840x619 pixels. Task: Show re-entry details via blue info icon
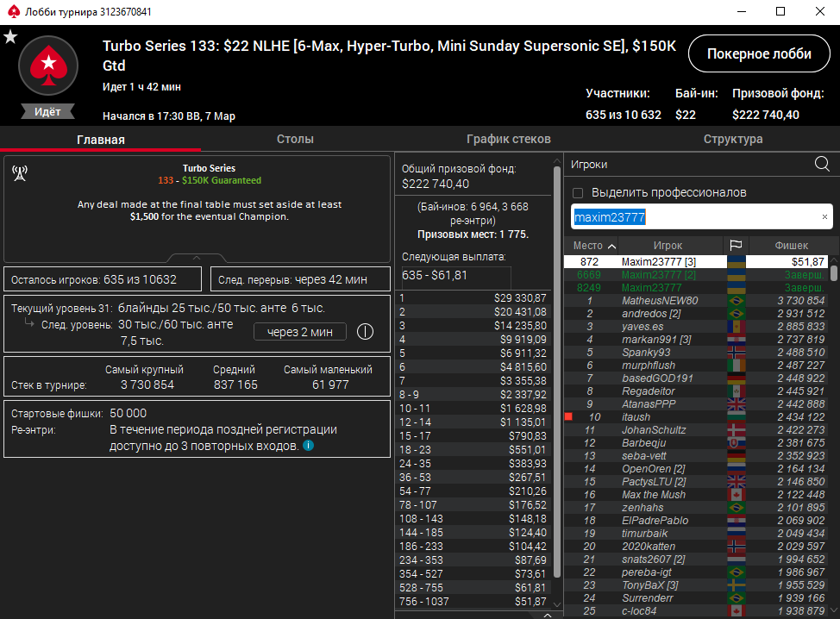(308, 446)
